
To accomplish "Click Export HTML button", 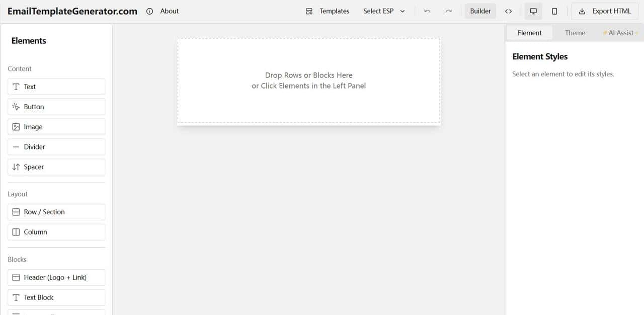I will pos(604,11).
